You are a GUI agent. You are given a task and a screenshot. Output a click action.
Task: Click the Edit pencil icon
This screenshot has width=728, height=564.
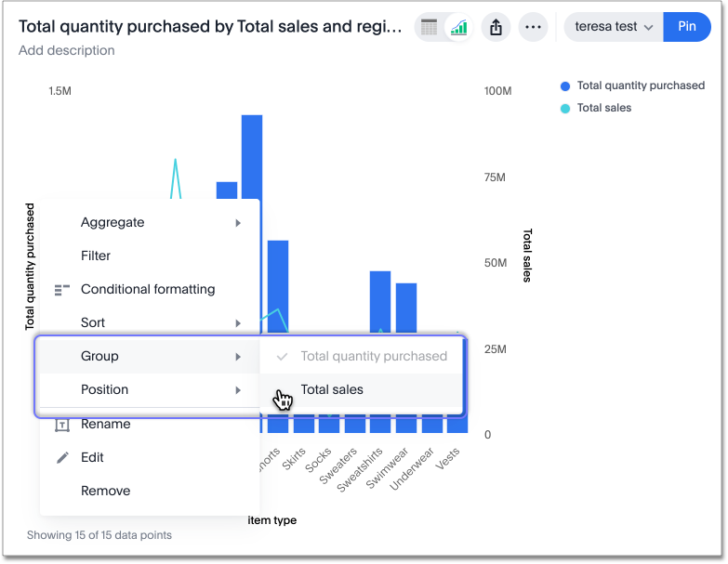click(62, 457)
